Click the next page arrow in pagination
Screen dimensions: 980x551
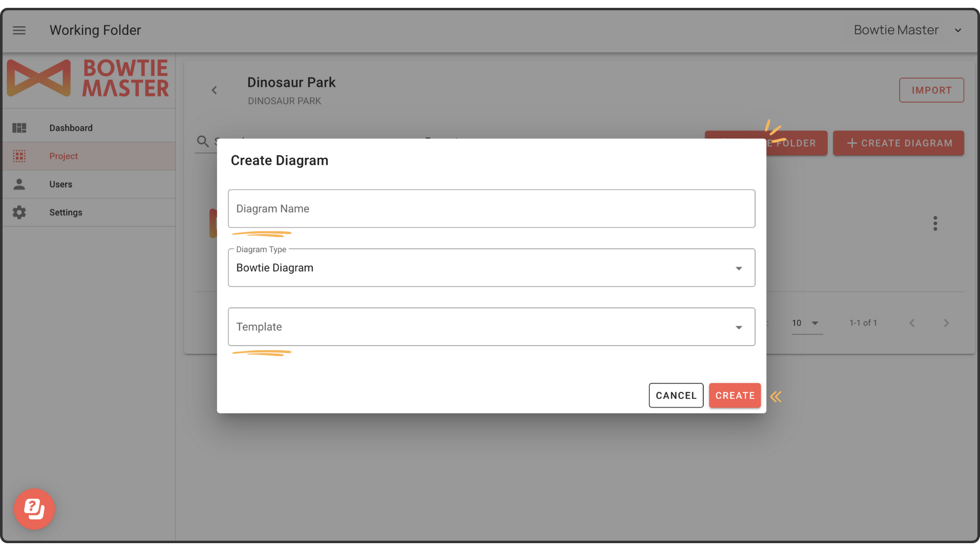pyautogui.click(x=946, y=323)
